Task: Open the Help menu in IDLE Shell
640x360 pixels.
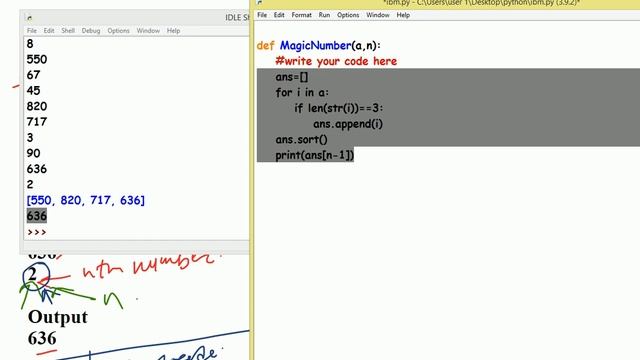Action: (173, 31)
